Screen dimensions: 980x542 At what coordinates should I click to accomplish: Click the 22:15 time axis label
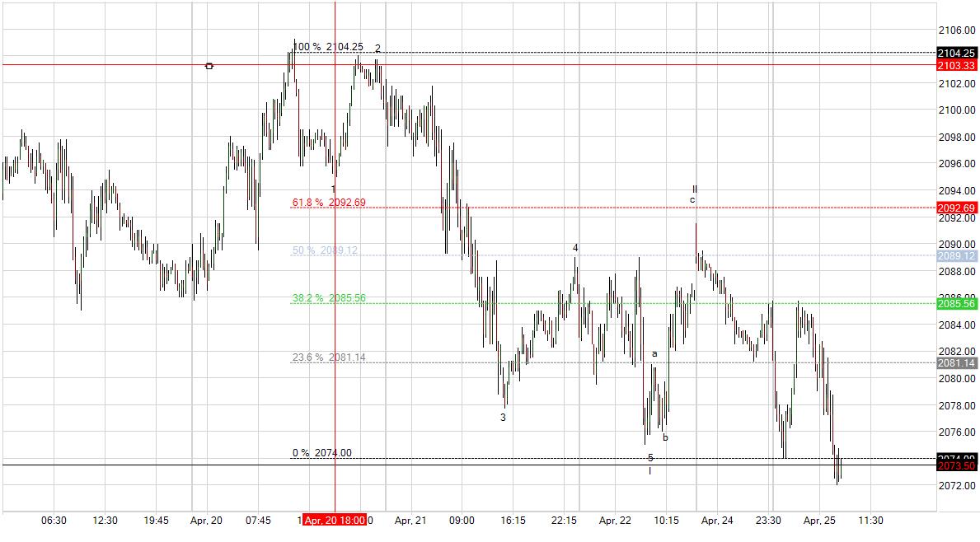click(565, 521)
